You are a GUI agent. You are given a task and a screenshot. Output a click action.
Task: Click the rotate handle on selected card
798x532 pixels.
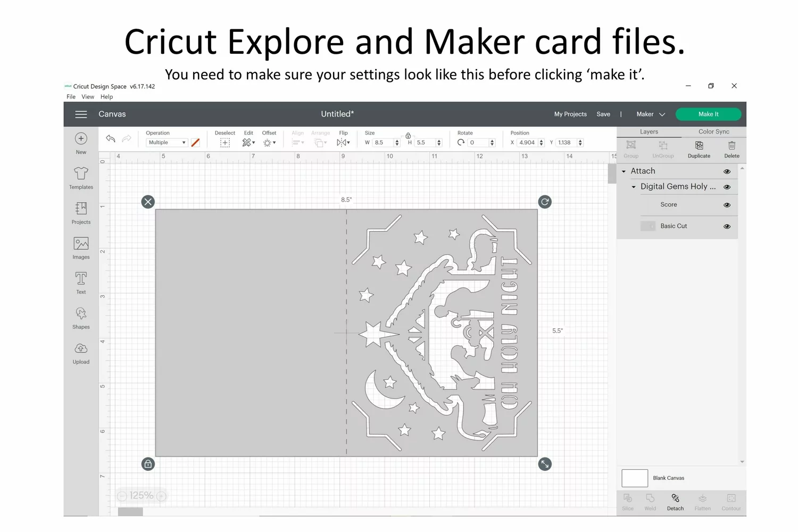click(x=545, y=202)
